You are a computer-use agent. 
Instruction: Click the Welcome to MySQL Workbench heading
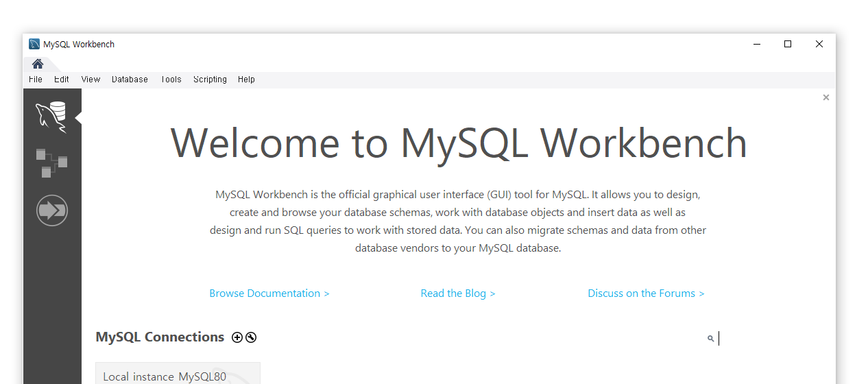pyautogui.click(x=459, y=143)
